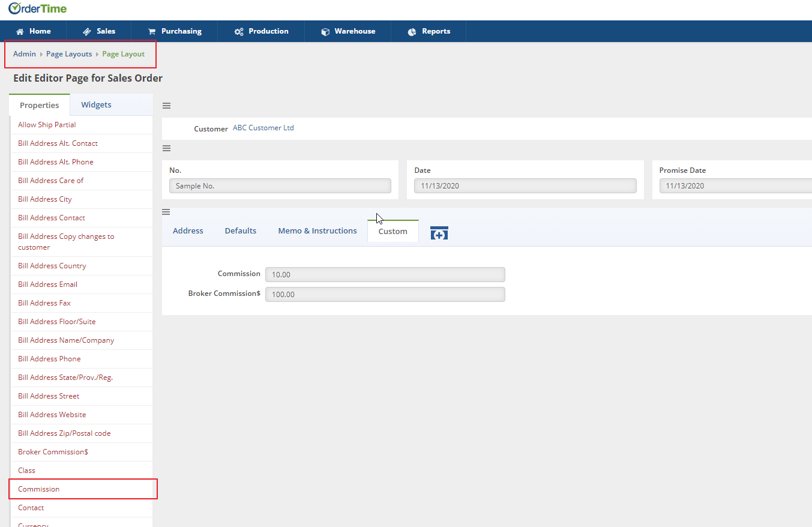This screenshot has width=812, height=527.
Task: Select Bill Address Website property
Action: pyautogui.click(x=82, y=415)
